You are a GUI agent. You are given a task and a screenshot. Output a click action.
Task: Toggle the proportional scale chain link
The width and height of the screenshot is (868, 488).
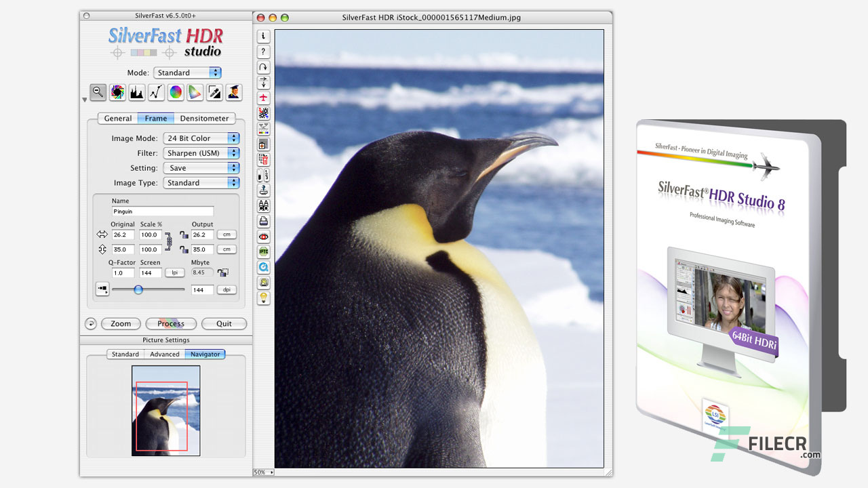[169, 242]
